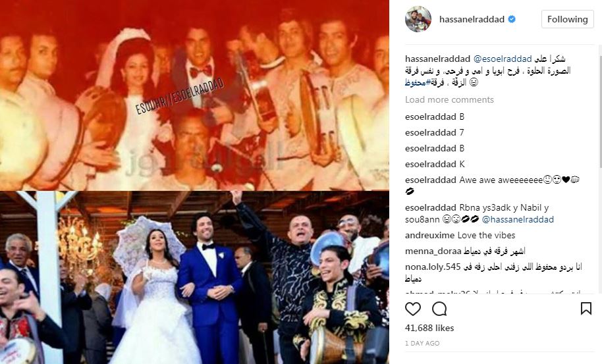Open menna_doraa's profile from comment
Image resolution: width=602 pixels, height=364 pixels.
point(433,251)
